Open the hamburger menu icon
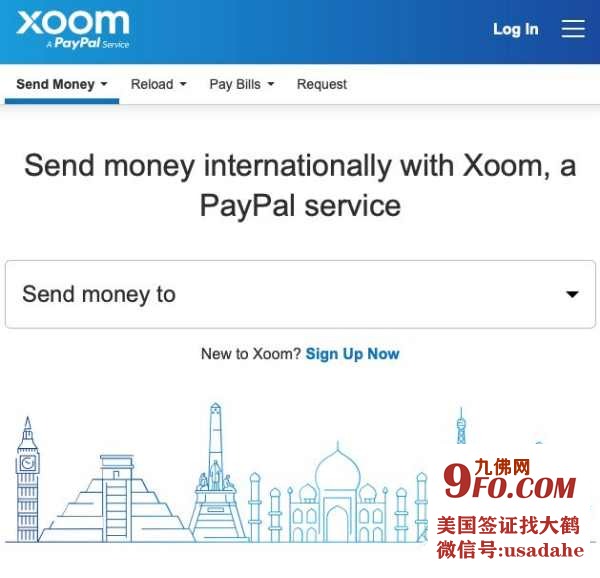 573,29
